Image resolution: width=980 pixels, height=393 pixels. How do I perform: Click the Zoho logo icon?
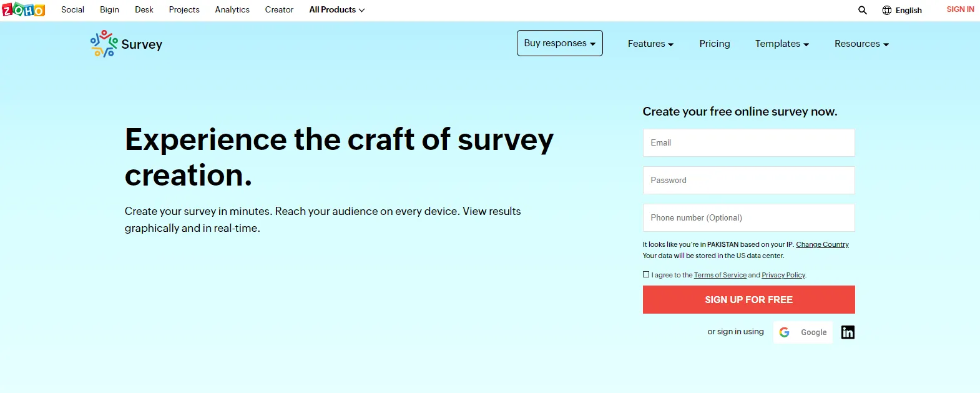pyautogui.click(x=23, y=9)
